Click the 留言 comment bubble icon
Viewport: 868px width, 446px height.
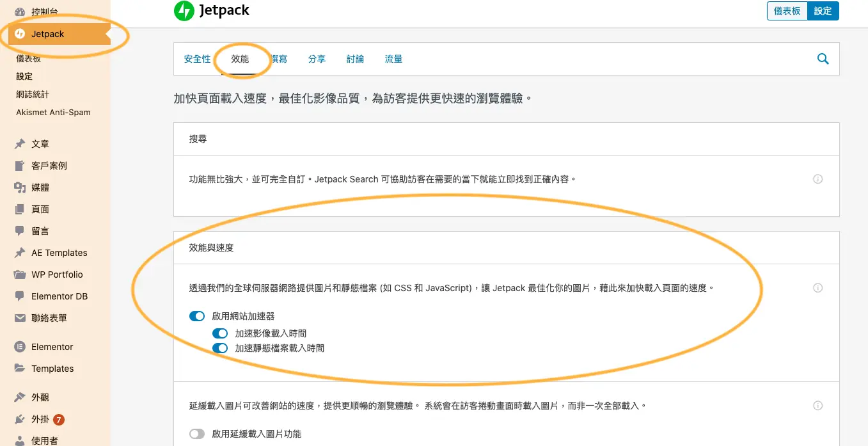click(x=20, y=231)
